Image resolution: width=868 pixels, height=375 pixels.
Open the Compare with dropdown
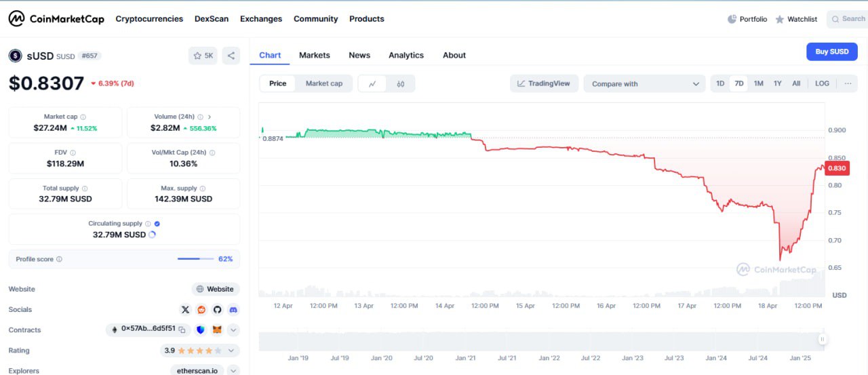pos(644,83)
